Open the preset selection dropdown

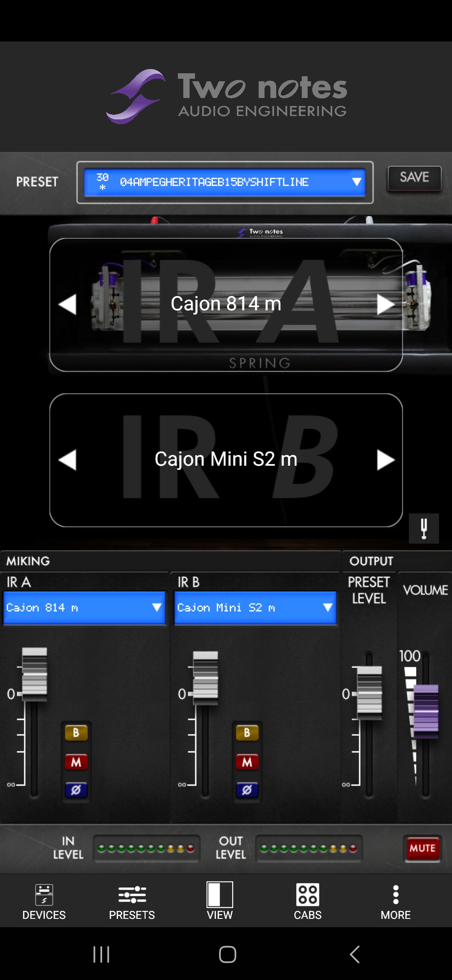(225, 182)
